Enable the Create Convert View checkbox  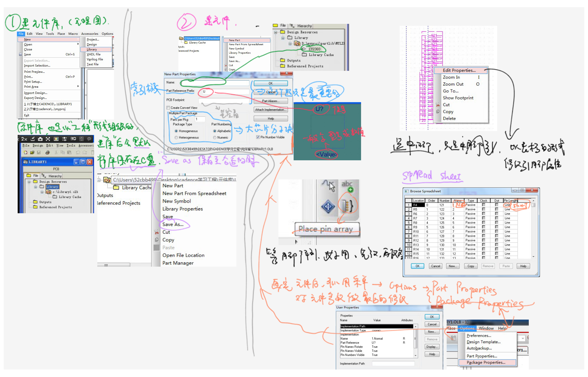pyautogui.click(x=168, y=108)
